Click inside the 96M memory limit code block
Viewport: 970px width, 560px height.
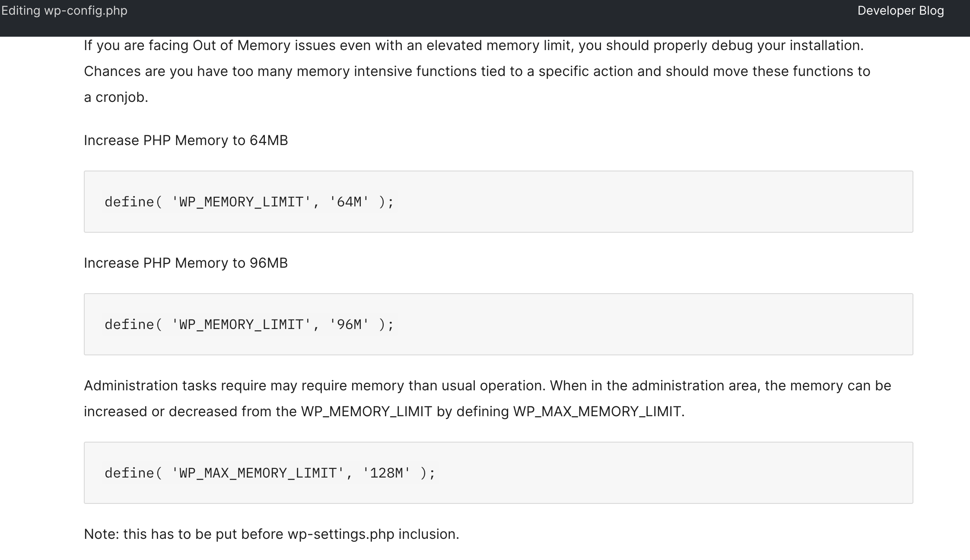(x=605, y=324)
